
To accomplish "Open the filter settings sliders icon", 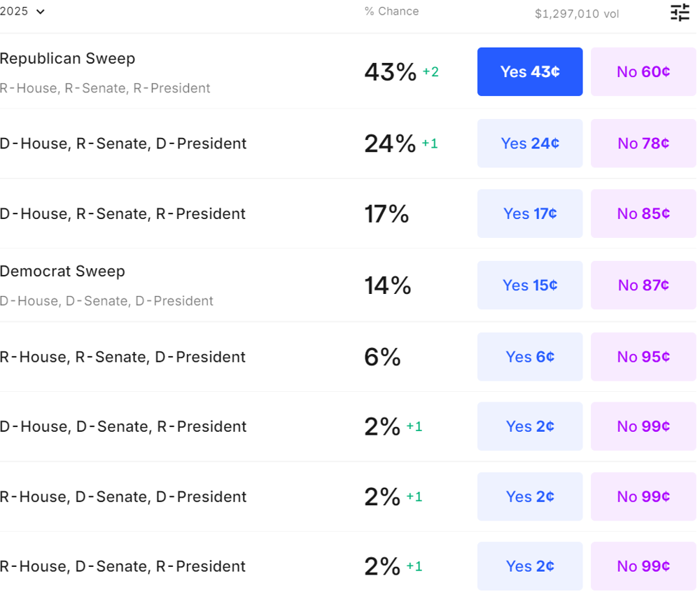I will coord(680,12).
